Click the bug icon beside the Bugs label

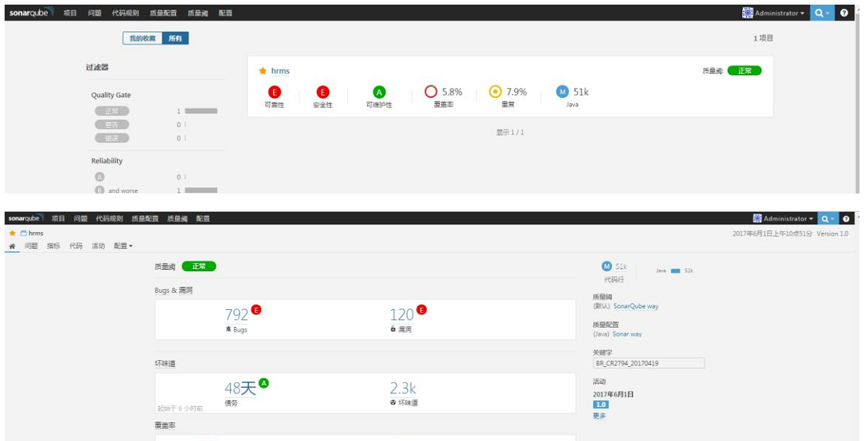[x=228, y=329]
